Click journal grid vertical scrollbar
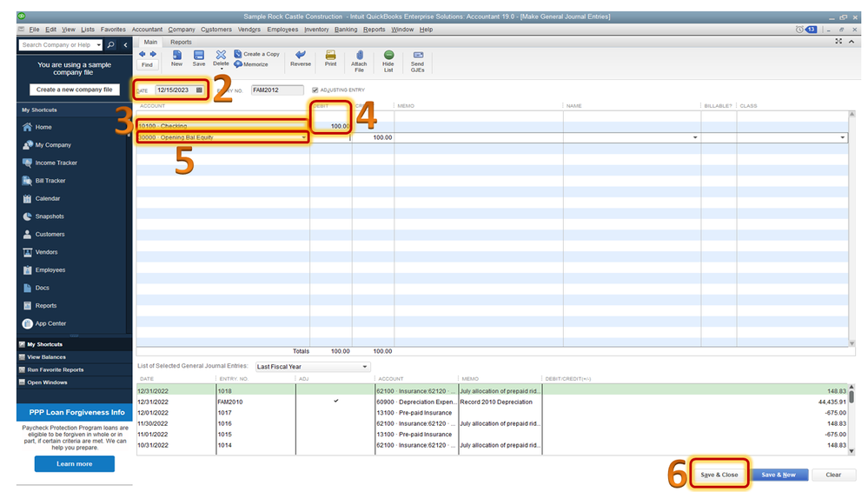The height and width of the screenshot is (492, 868). 852,229
